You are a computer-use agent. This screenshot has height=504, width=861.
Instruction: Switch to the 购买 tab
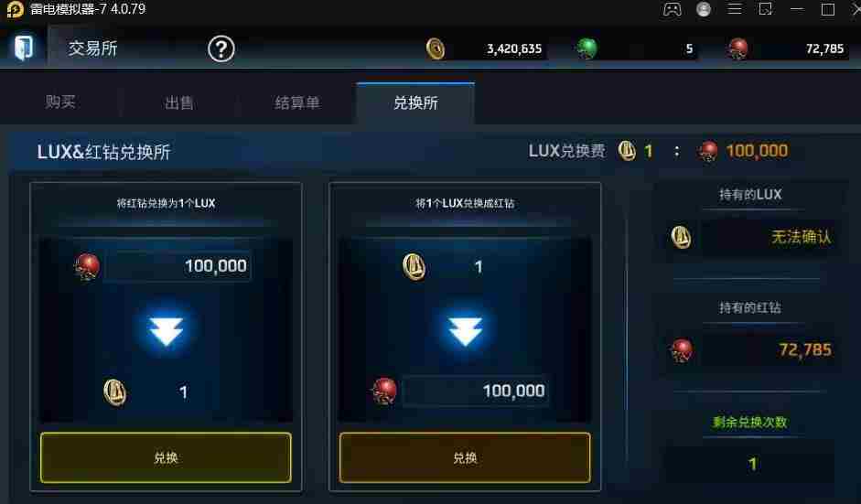59,102
